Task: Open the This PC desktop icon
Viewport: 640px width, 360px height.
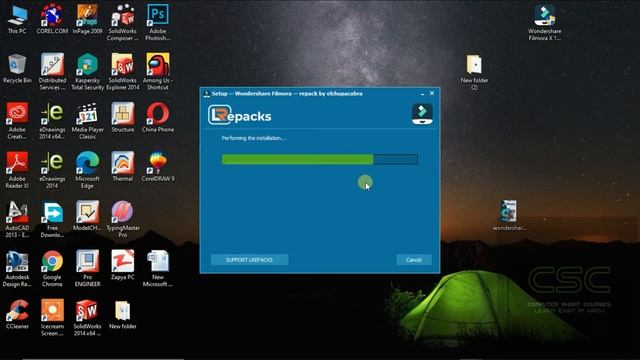Action: coord(17,18)
